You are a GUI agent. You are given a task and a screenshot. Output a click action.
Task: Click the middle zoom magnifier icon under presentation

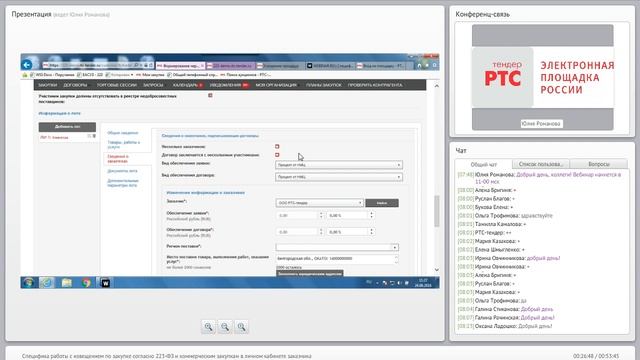[225, 327]
